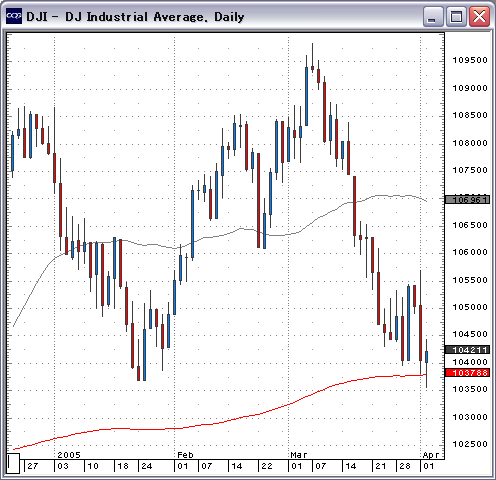Click the 01 date marker under Feb

click(183, 466)
